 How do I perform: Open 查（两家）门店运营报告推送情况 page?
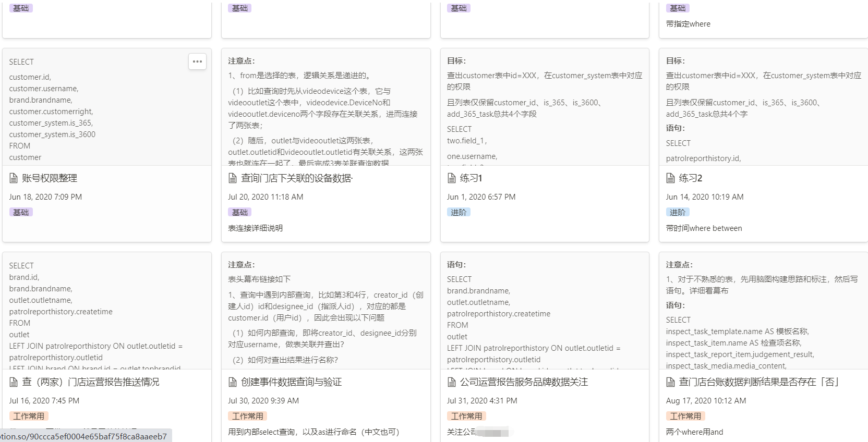(x=91, y=382)
